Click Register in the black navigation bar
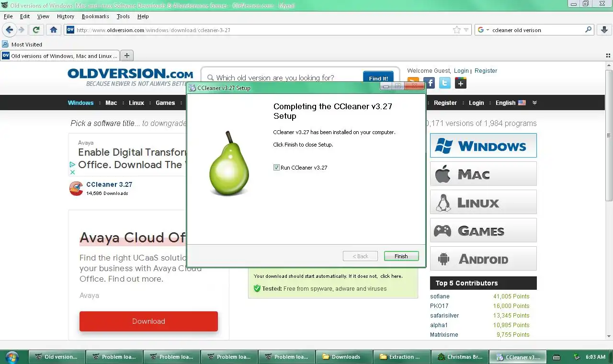Screen dimensions: 613x364 click(445, 102)
